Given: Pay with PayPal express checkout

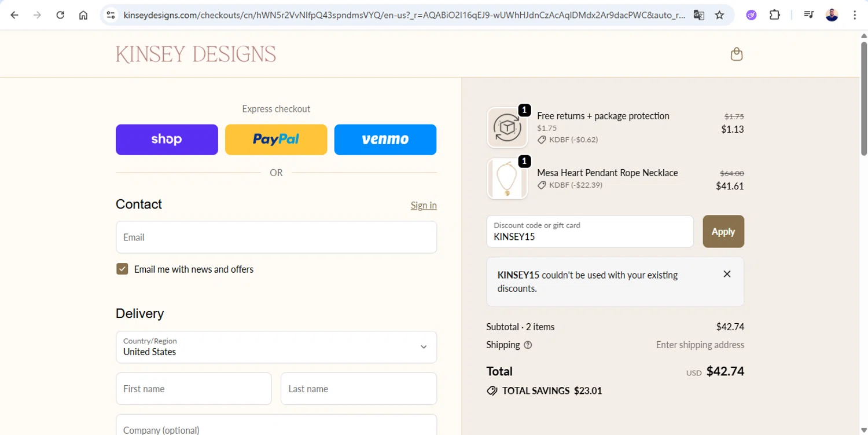Looking at the screenshot, I should [x=276, y=140].
